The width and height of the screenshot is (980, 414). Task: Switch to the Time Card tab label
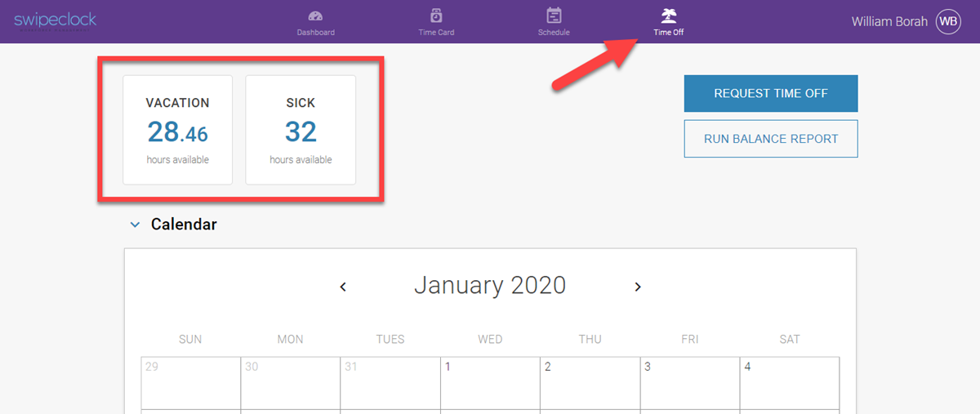tap(436, 33)
